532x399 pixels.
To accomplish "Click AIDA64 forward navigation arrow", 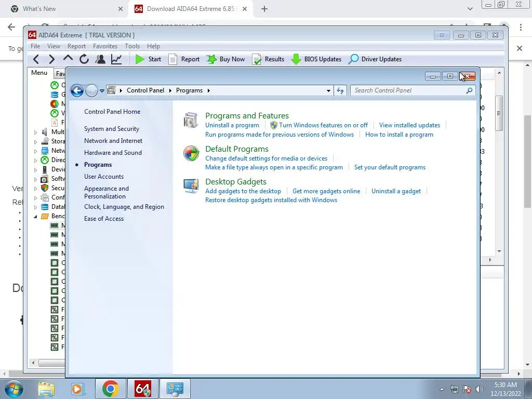I will tap(51, 59).
